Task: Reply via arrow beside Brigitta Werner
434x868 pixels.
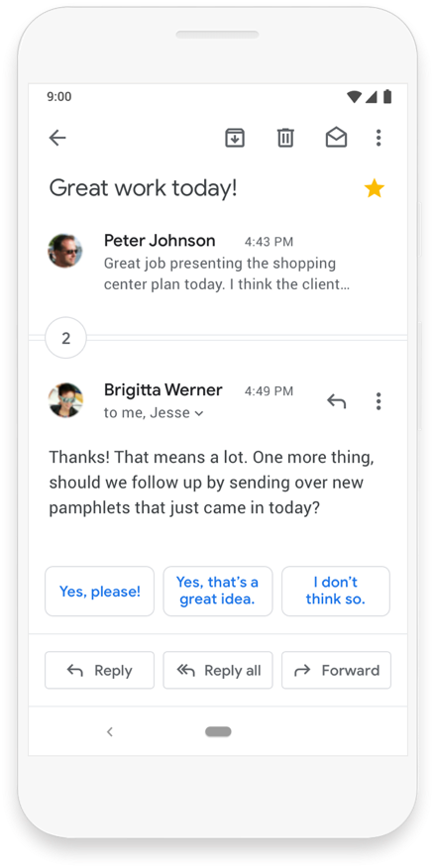Action: pos(336,400)
